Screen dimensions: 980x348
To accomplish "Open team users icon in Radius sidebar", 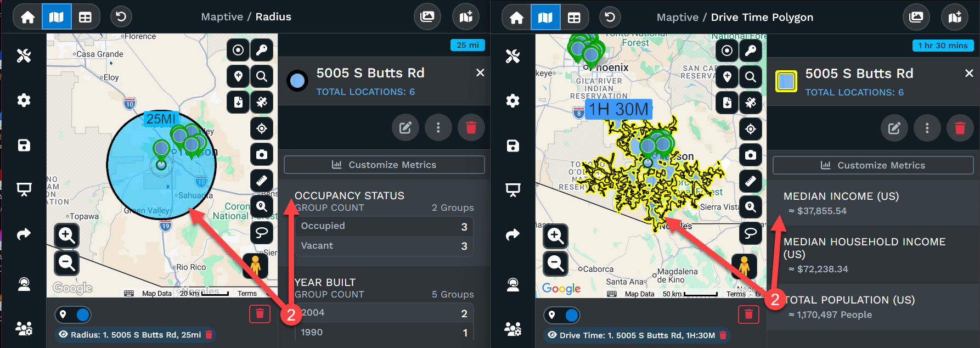I will click(x=24, y=328).
